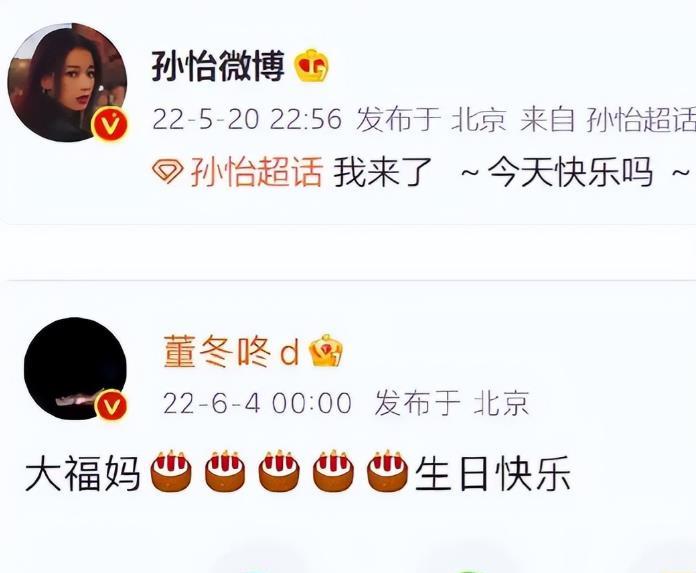Click the 来自 孙怡超话 source link
The image size is (696, 573).
(x=608, y=119)
